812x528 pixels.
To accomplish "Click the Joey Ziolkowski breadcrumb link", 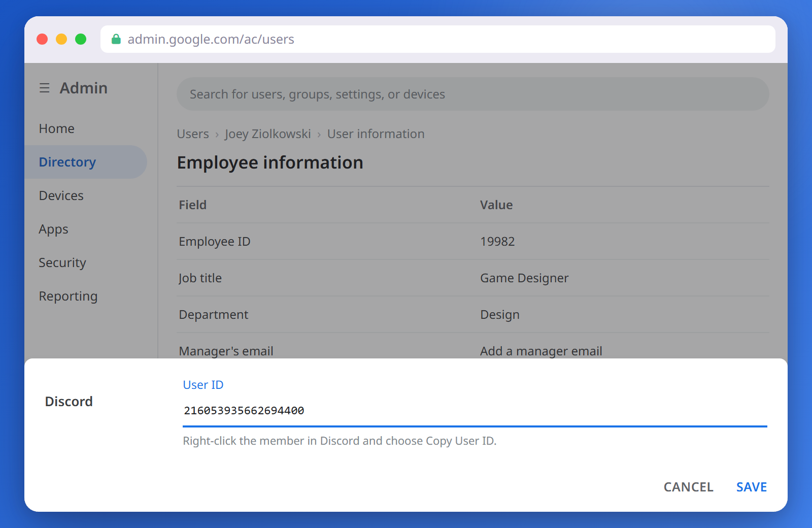I will point(267,134).
